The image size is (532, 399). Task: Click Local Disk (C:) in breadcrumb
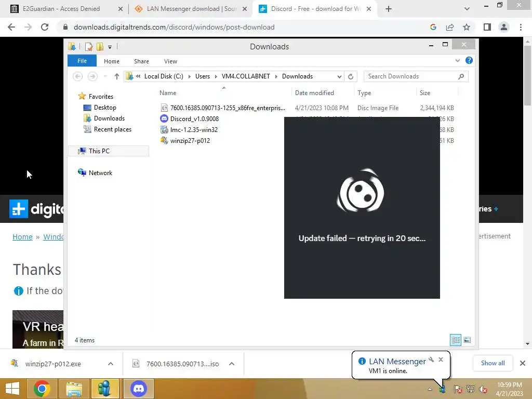pos(164,76)
